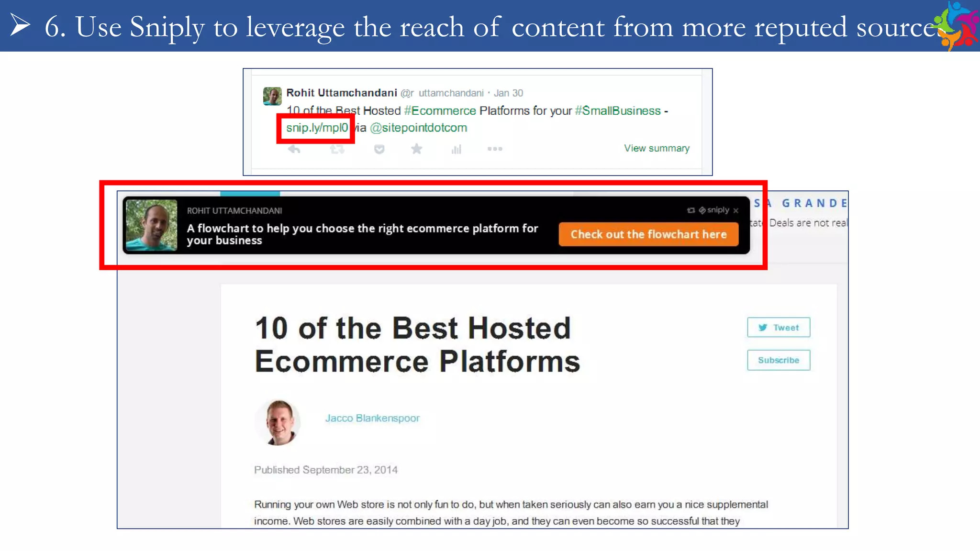Open Rohit Uttamchandani's tweet avatar
980x551 pixels.
(272, 96)
